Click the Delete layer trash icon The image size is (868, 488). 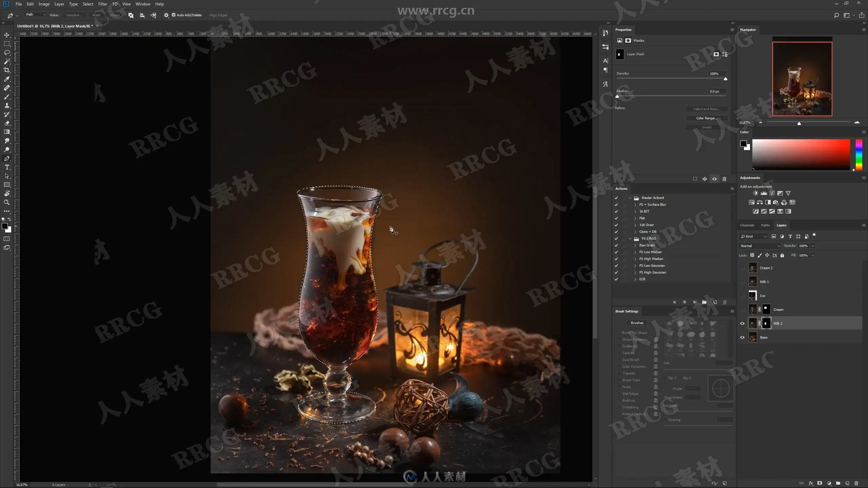click(856, 483)
